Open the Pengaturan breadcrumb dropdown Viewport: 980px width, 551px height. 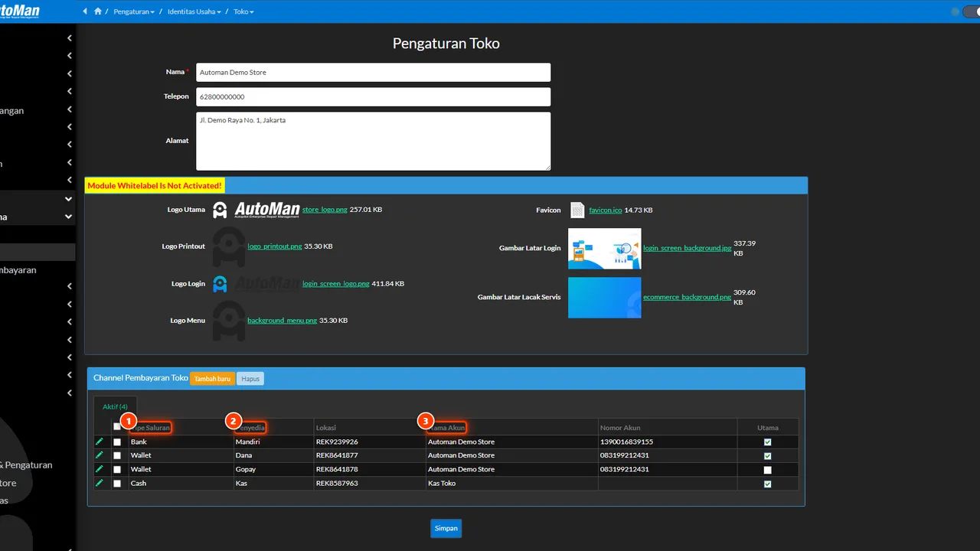pos(134,11)
